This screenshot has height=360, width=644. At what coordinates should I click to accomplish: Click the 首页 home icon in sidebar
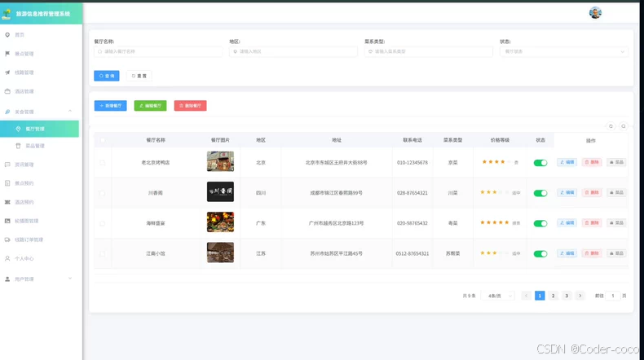pyautogui.click(x=7, y=35)
